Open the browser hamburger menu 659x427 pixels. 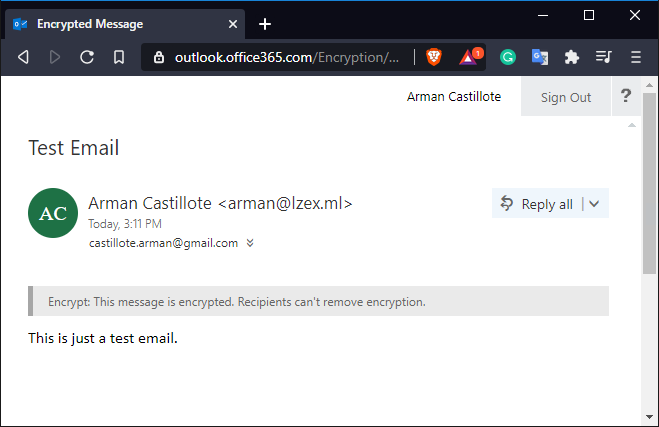pyautogui.click(x=636, y=57)
